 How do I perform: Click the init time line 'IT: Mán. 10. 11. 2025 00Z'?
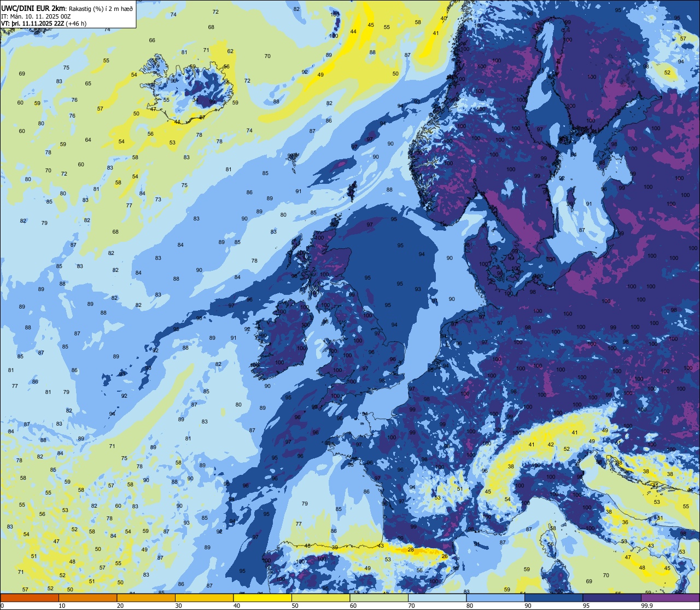click(36, 16)
